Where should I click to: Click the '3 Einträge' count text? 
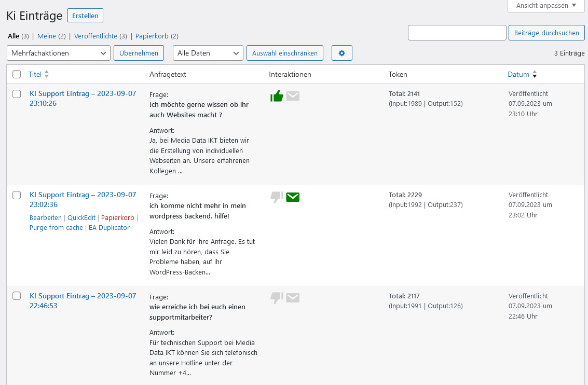pos(569,53)
